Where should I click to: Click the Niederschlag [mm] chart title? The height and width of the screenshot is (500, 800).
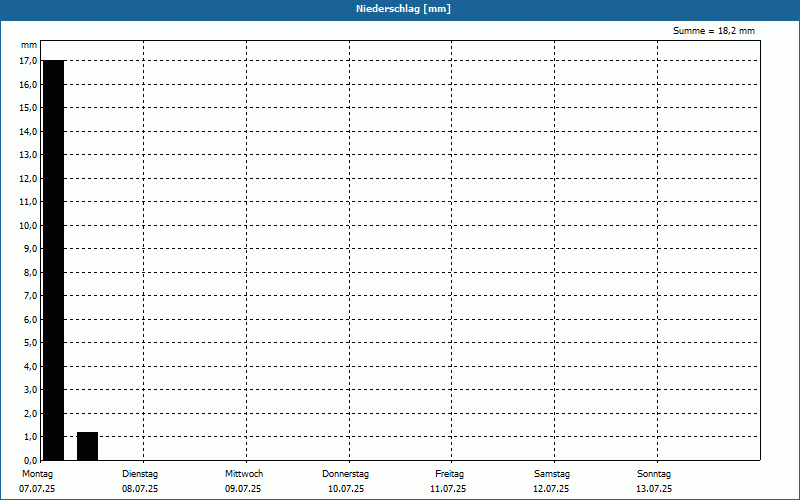pos(403,9)
